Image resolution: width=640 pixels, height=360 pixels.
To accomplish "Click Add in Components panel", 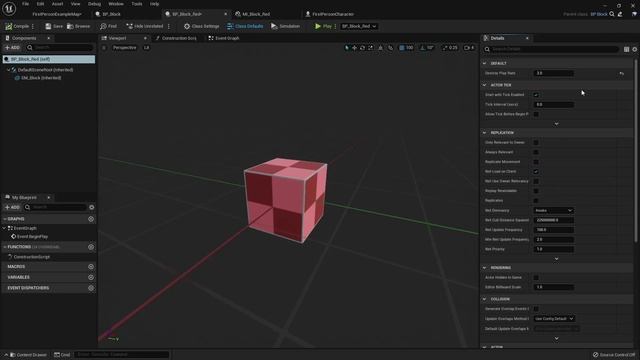I will [12, 48].
